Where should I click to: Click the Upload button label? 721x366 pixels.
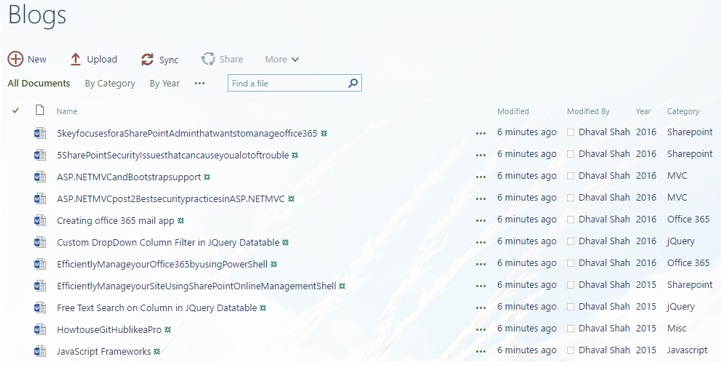102,59
